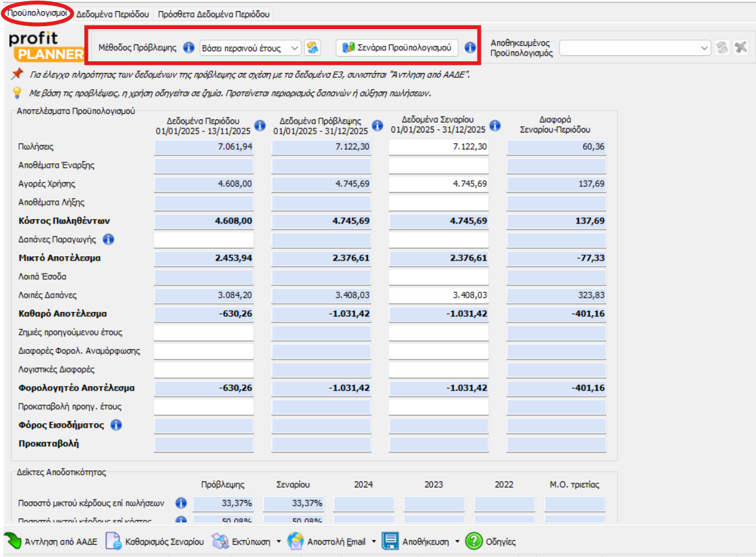Click info icon next to Δεδομένα Πρόβλεψης header
This screenshot has width=756, height=557.
[377, 126]
